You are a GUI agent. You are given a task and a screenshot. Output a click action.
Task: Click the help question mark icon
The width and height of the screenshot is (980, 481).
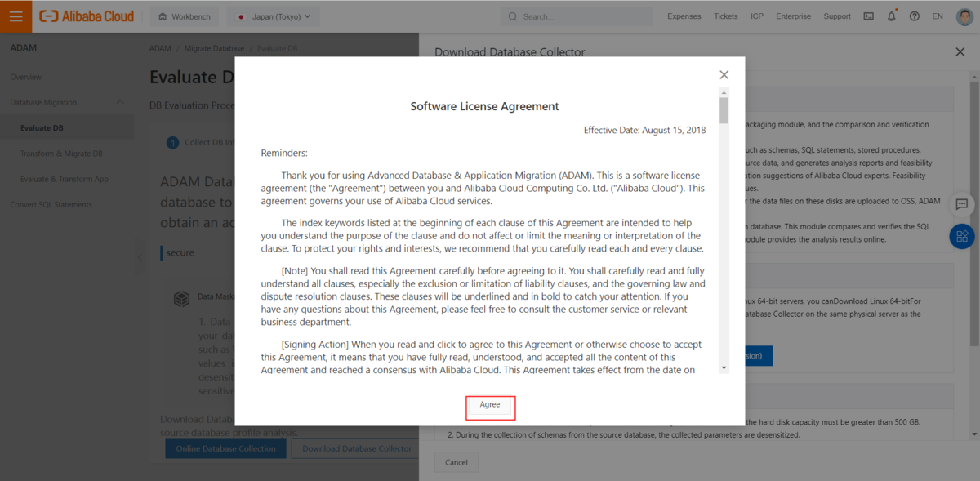click(914, 16)
